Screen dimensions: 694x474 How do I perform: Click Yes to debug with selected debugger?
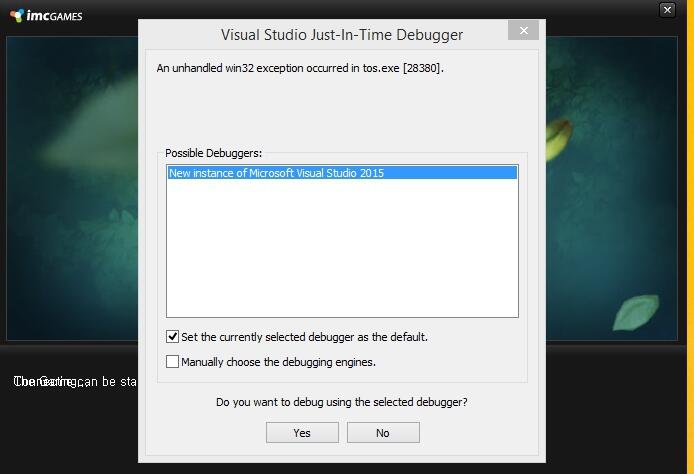click(x=302, y=432)
